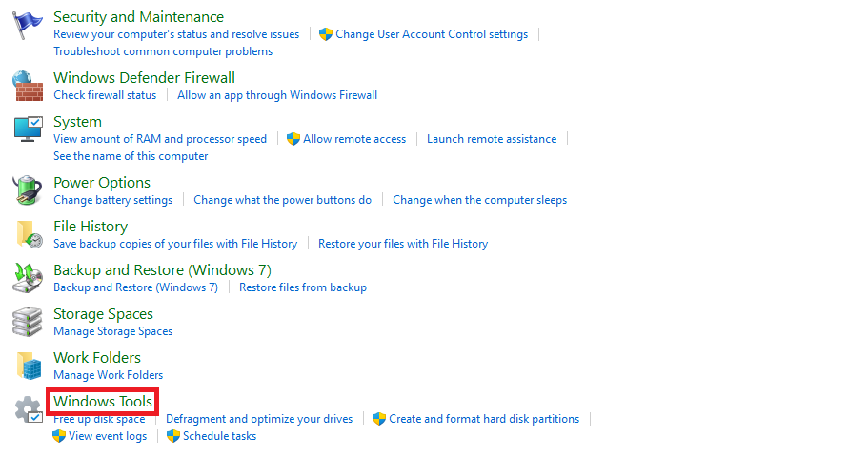
Task: Click the Storage Spaces drives icon
Action: point(28,322)
